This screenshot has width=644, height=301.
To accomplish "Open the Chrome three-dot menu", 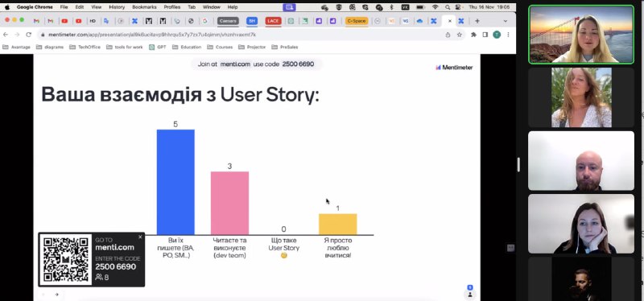I will click(x=508, y=35).
